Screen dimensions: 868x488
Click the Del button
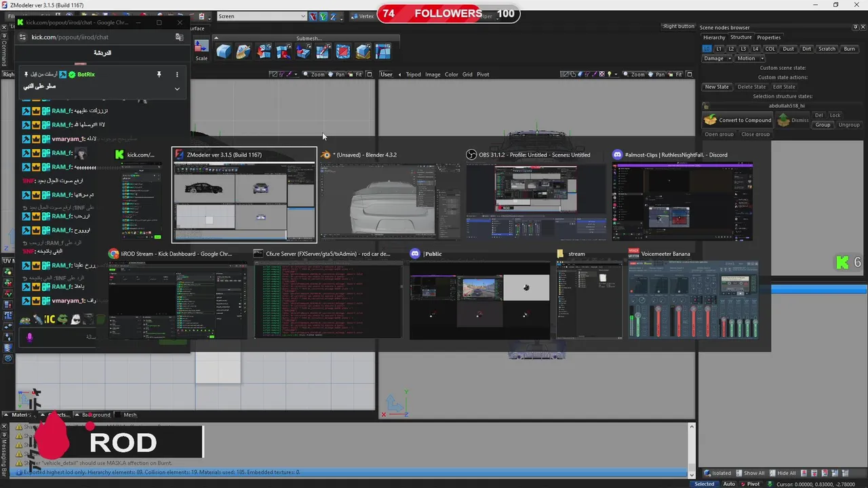pos(818,115)
